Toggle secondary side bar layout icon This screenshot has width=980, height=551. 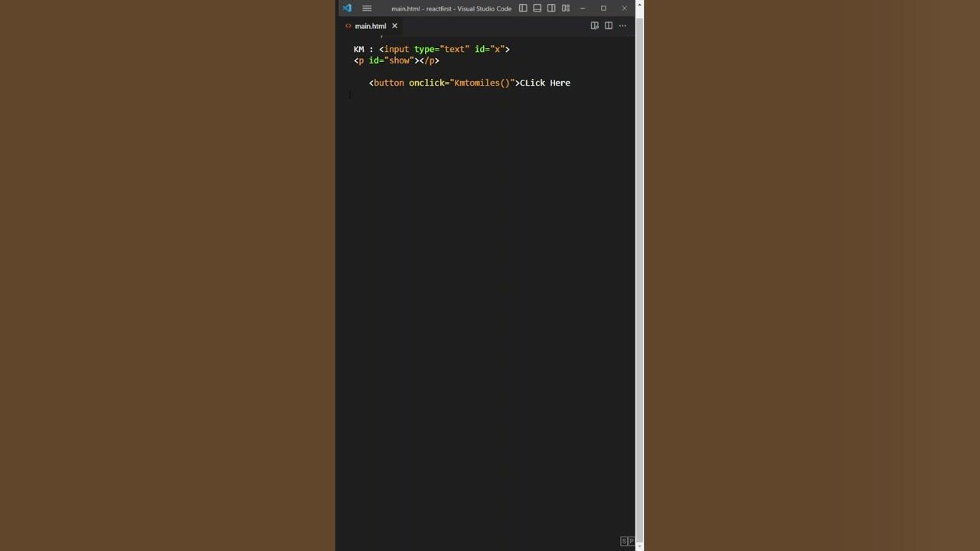tap(551, 8)
